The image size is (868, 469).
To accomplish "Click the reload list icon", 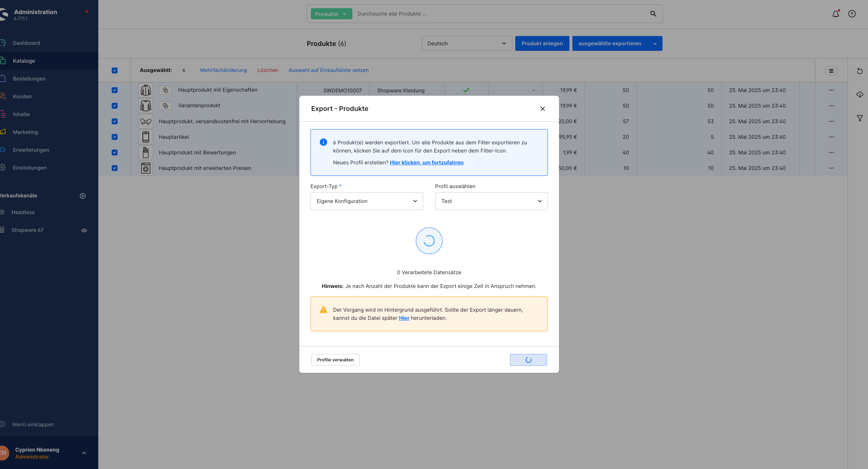I will click(x=859, y=71).
